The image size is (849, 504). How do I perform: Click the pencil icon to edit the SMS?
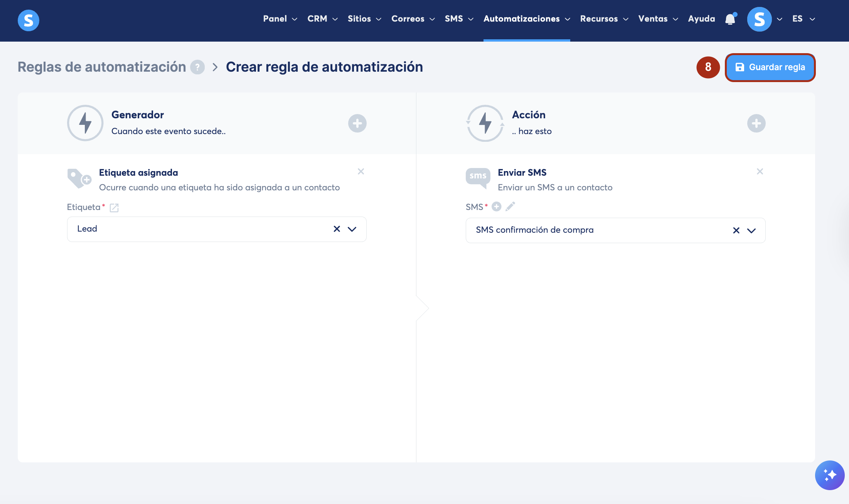(x=510, y=207)
